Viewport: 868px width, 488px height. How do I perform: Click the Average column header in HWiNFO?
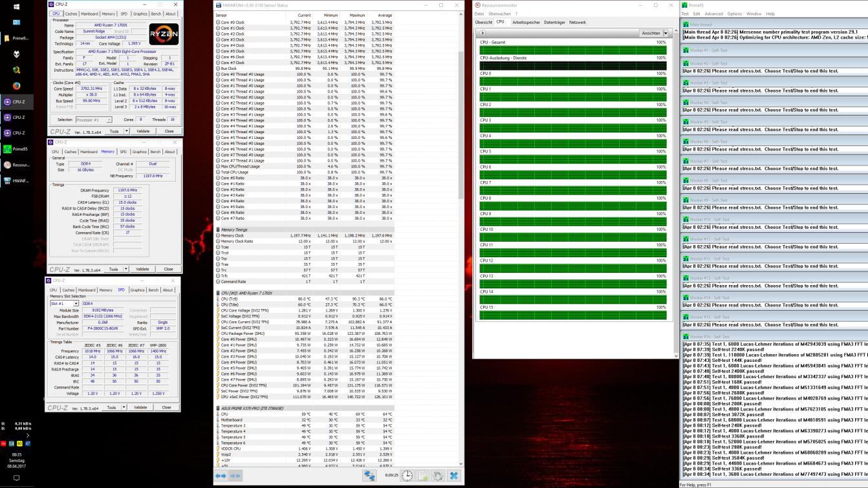tap(385, 15)
